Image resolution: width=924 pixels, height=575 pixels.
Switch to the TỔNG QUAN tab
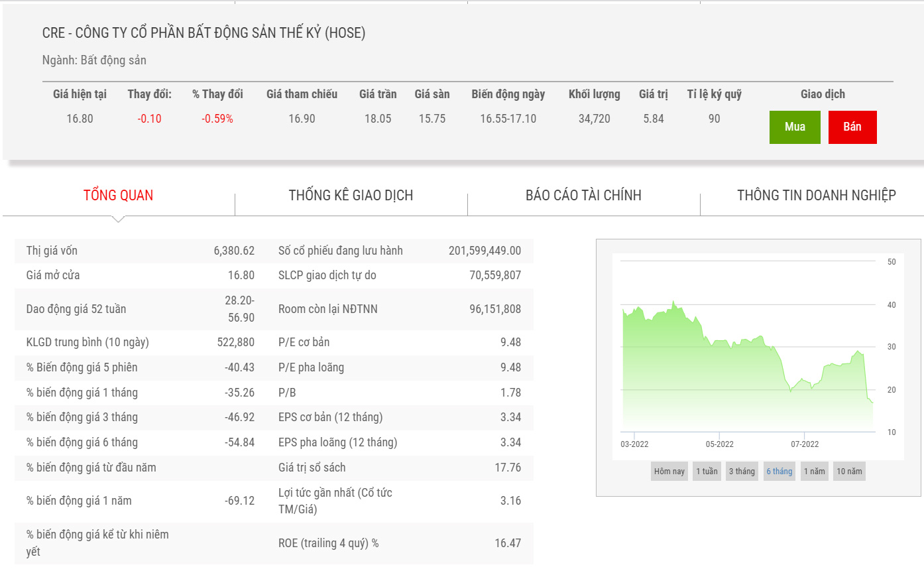click(x=118, y=195)
